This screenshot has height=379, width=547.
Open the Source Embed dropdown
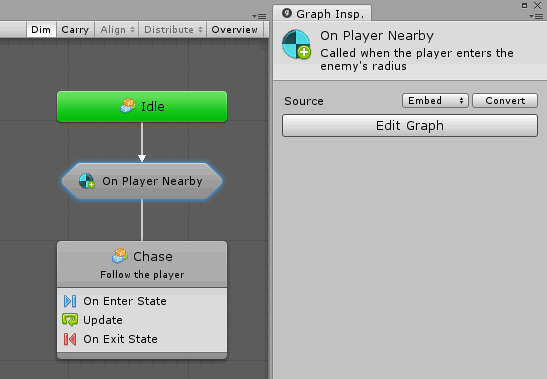click(x=435, y=101)
